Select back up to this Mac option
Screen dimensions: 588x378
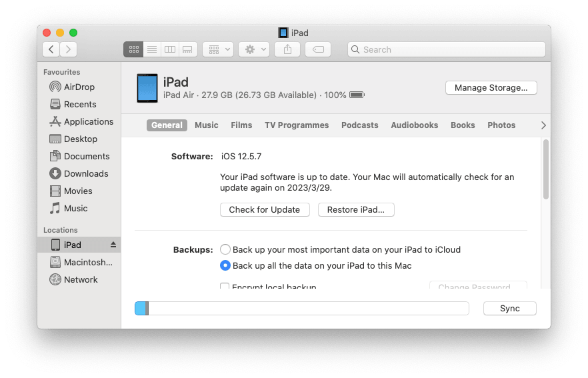pyautogui.click(x=225, y=265)
